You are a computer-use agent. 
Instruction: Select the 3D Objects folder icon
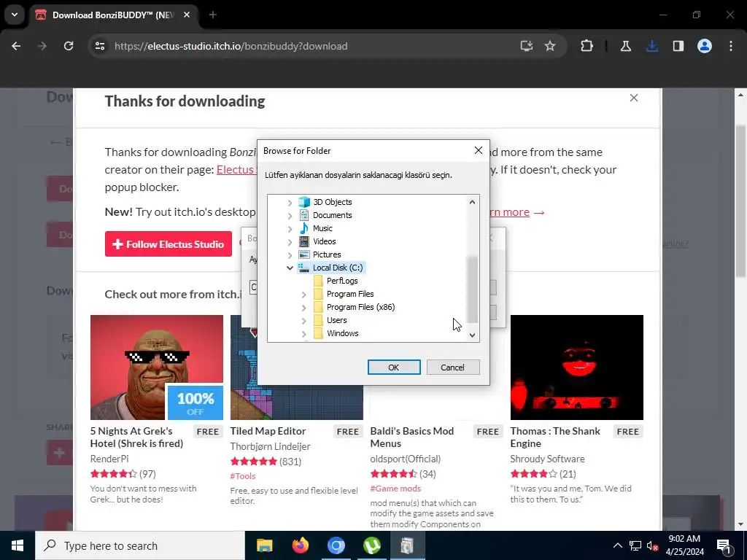pyautogui.click(x=304, y=202)
